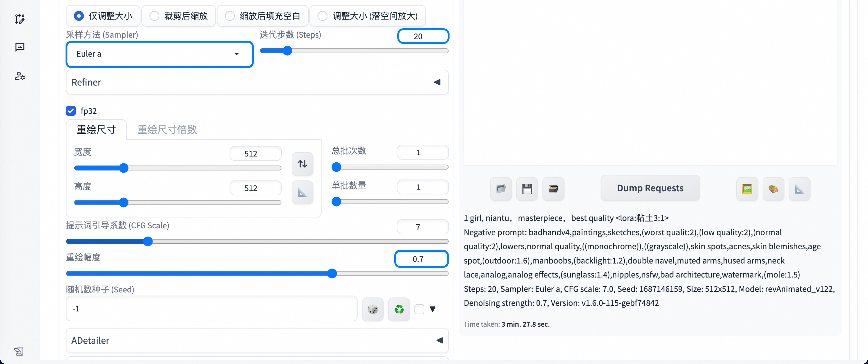Image resolution: width=868 pixels, height=364 pixels.
Task: Select the 裁剪后缩放 radio option
Action: 154,16
